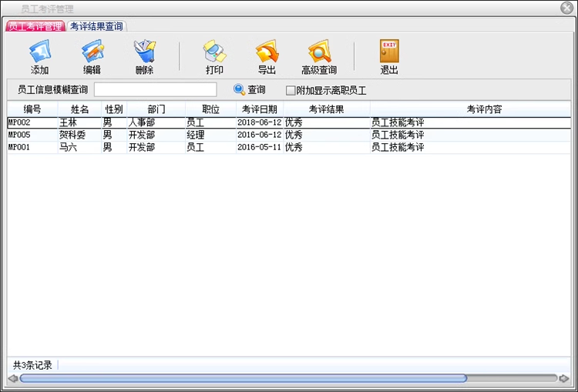578x392 pixels.
Task: Select row MP002
Action: click(289, 122)
